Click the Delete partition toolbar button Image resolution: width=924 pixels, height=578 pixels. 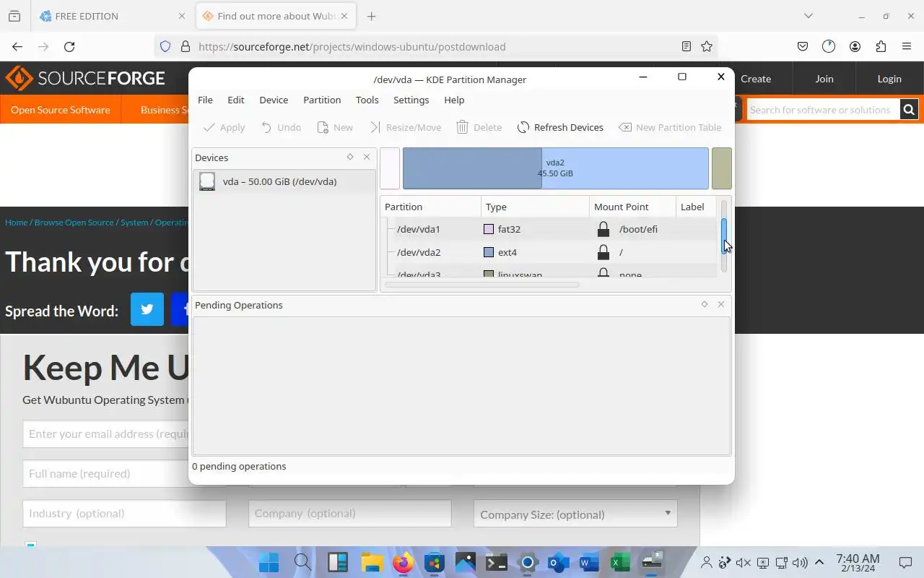[x=479, y=127]
